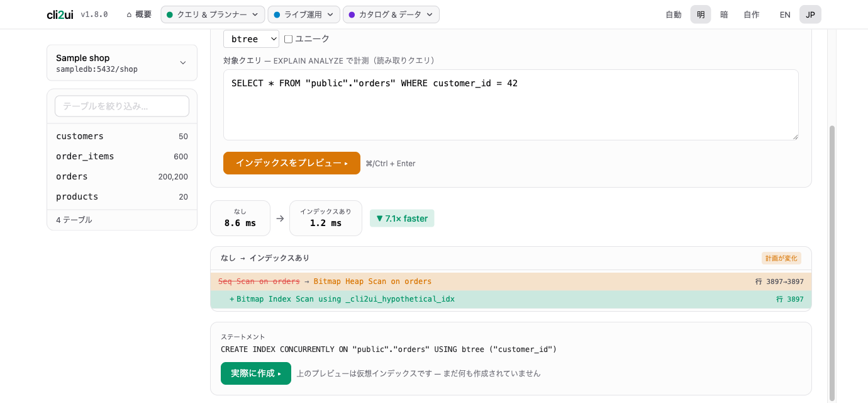Click the 7.1× faster badge
This screenshot has width=868, height=403.
402,219
